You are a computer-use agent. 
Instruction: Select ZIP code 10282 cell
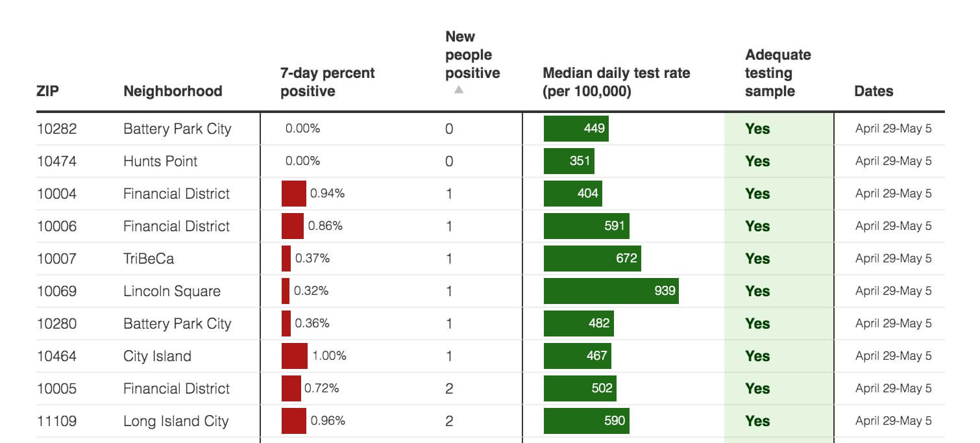pos(56,129)
